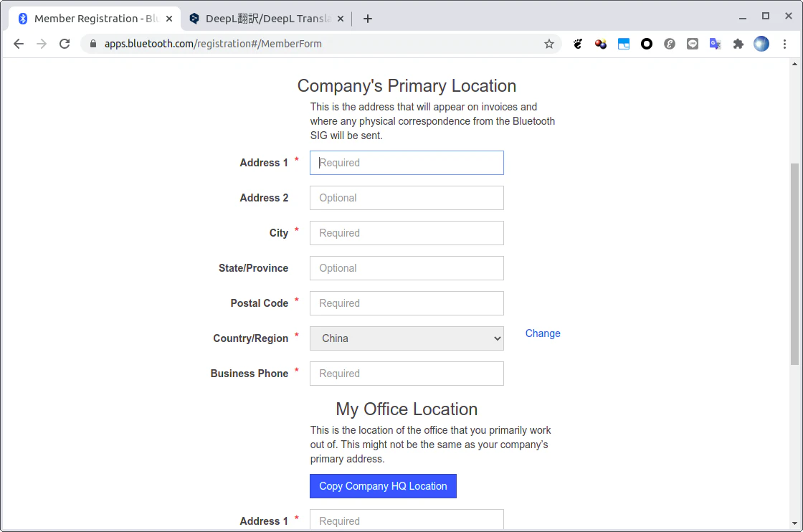The image size is (803, 532).
Task: Close the DeepL Translate tab
Action: click(x=341, y=19)
